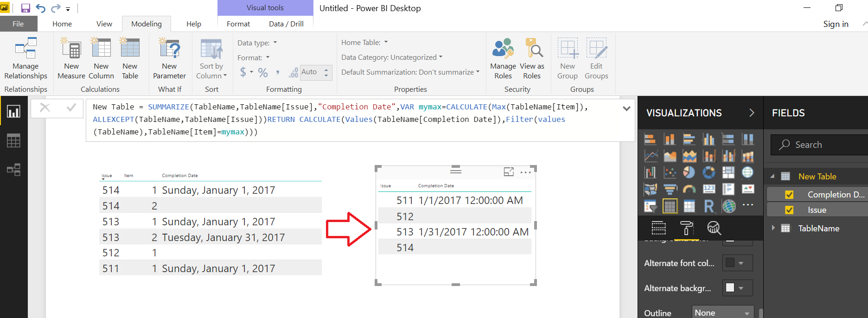Open Default Summarization dropdown
Image resolution: width=868 pixels, height=318 pixels.
click(410, 72)
